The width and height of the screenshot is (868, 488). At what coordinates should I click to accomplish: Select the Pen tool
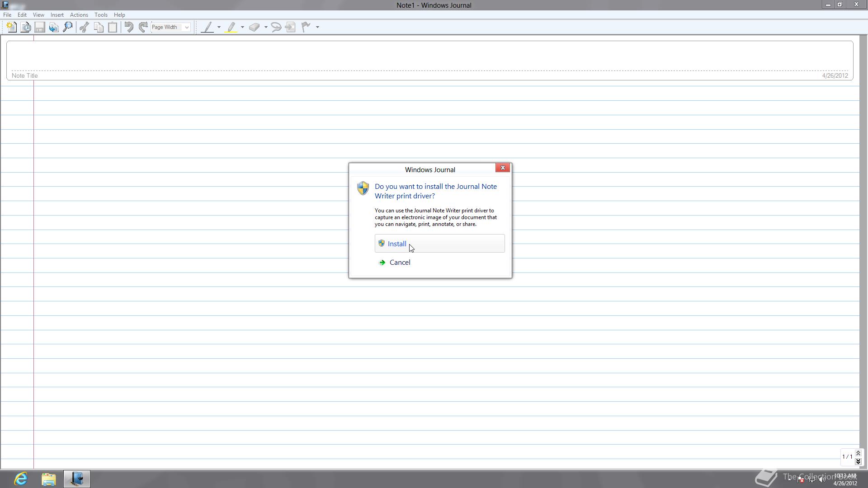coord(208,27)
